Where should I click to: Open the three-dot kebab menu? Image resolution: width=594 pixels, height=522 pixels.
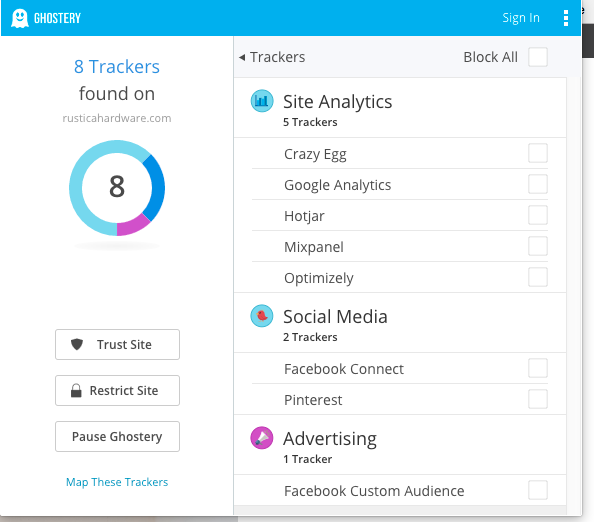tap(566, 18)
